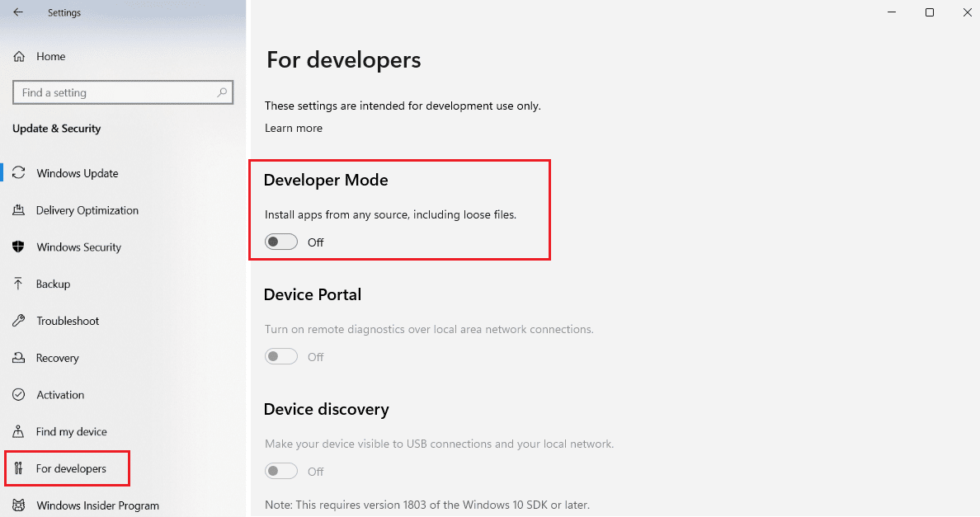The height and width of the screenshot is (517, 980).
Task: Open Delivery Optimization settings
Action: click(x=87, y=210)
